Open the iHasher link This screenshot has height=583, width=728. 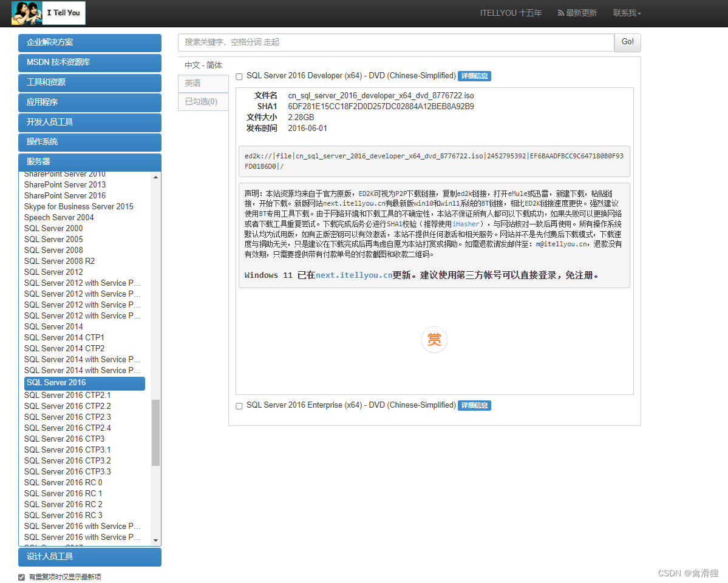pos(466,224)
